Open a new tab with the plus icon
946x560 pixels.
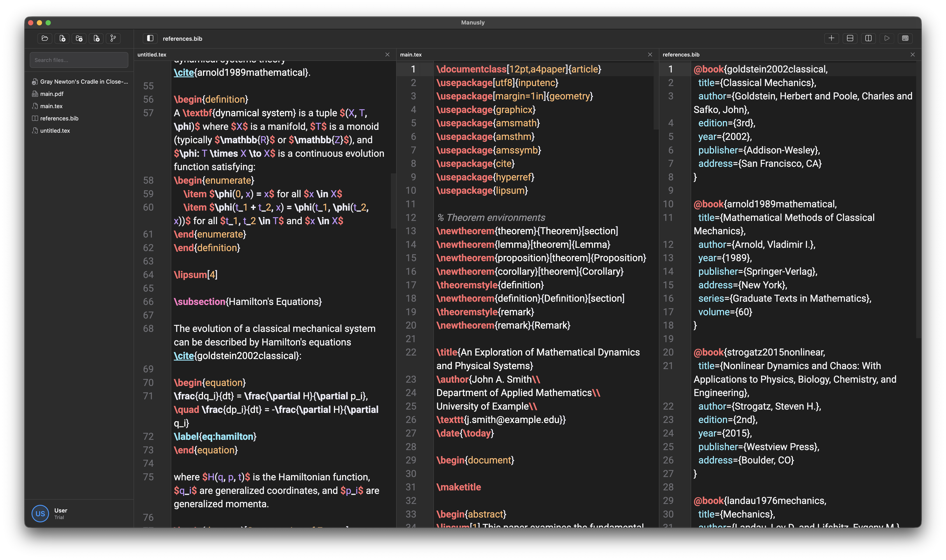[832, 38]
